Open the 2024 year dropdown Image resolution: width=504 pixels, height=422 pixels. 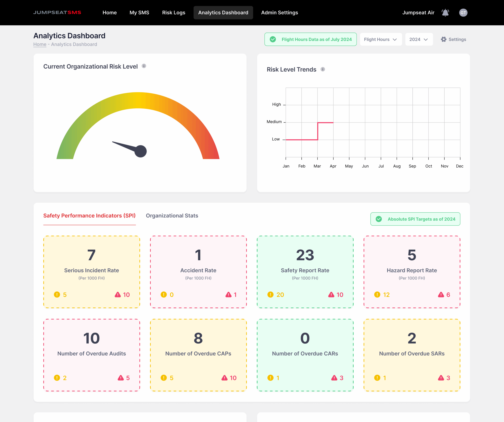419,39
